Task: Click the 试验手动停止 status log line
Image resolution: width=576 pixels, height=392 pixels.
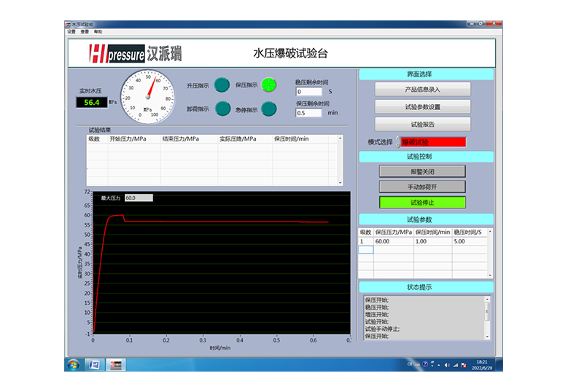Action: [382, 329]
